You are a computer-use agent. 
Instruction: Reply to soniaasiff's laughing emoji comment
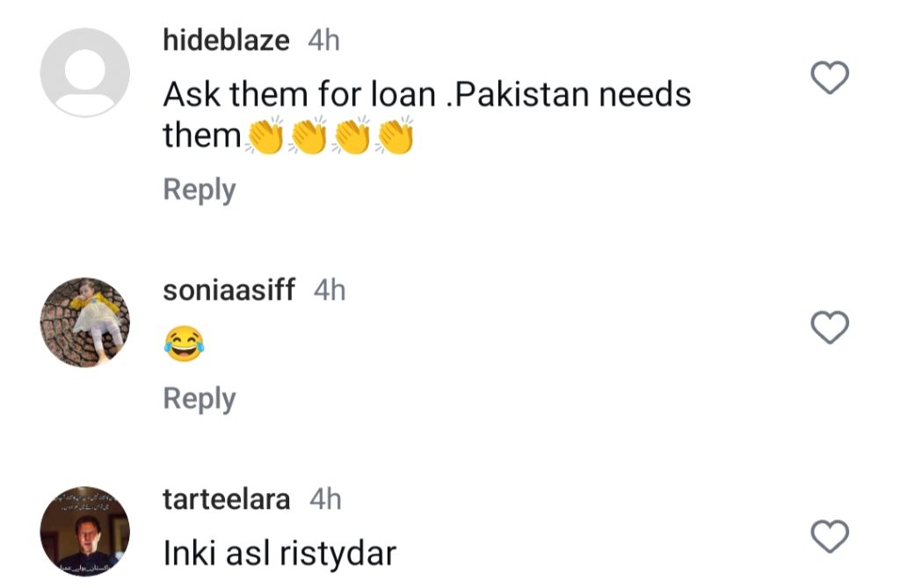[x=200, y=398]
